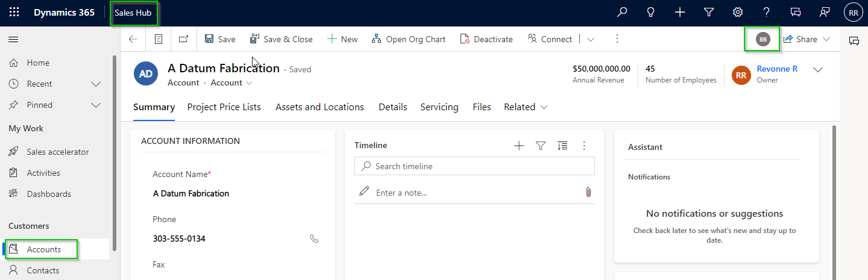Click the Connect button
Viewport: 868px width, 280px height.
pos(550,39)
